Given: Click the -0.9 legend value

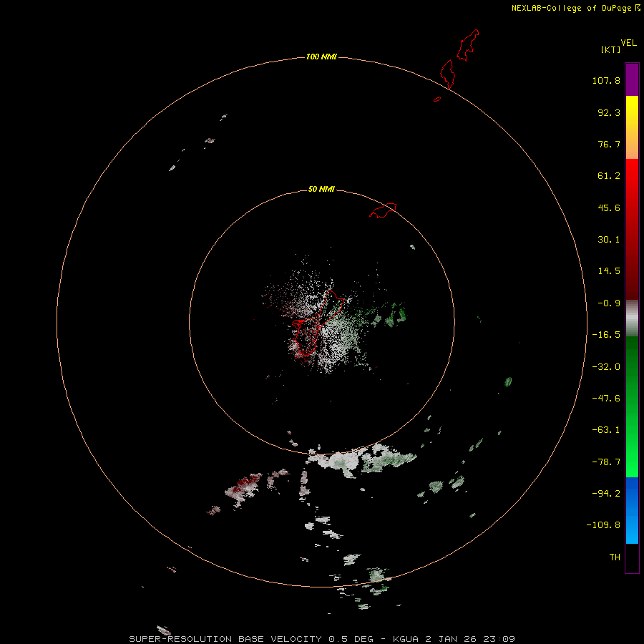Looking at the screenshot, I should (609, 303).
